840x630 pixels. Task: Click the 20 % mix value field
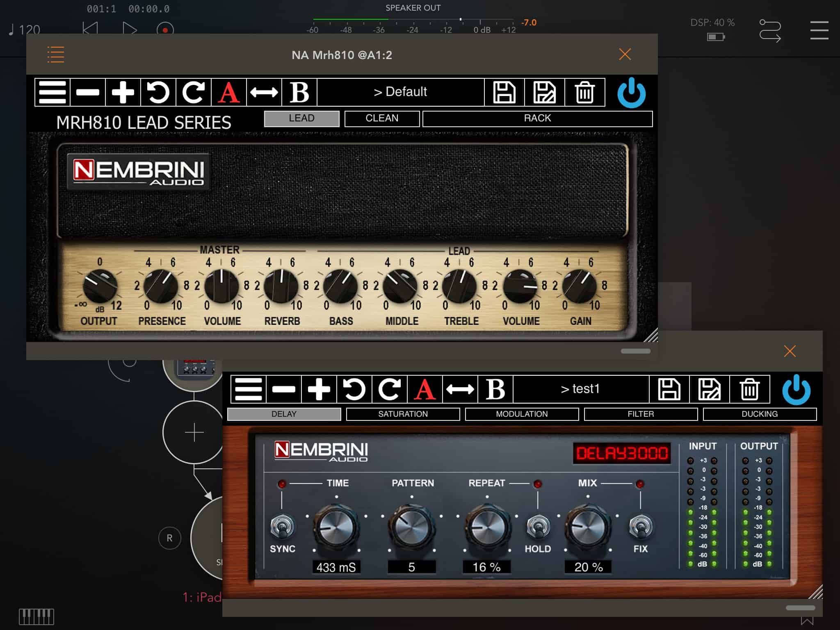588,567
